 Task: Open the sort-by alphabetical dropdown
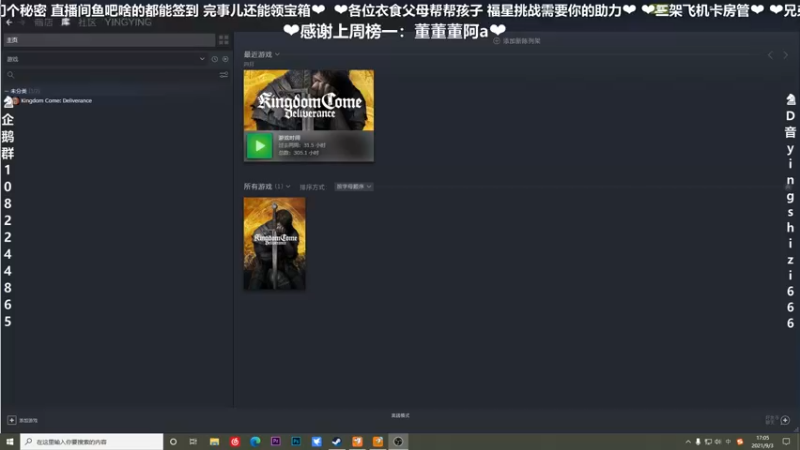(354, 187)
